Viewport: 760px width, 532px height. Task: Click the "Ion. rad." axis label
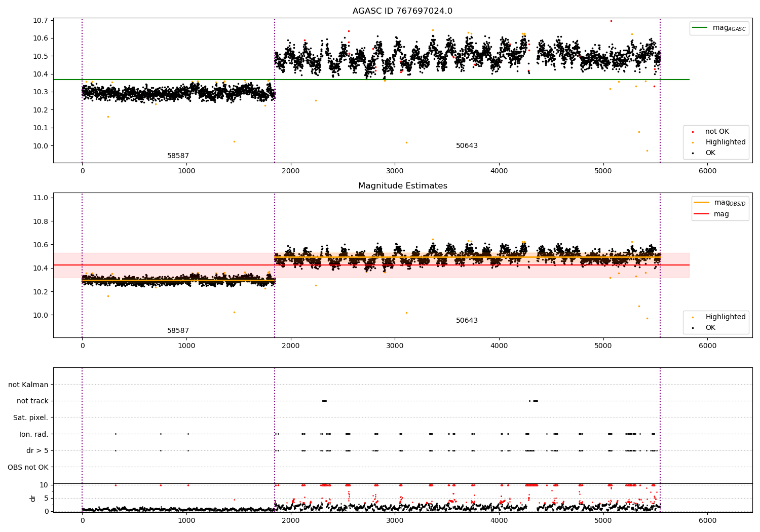coord(34,434)
